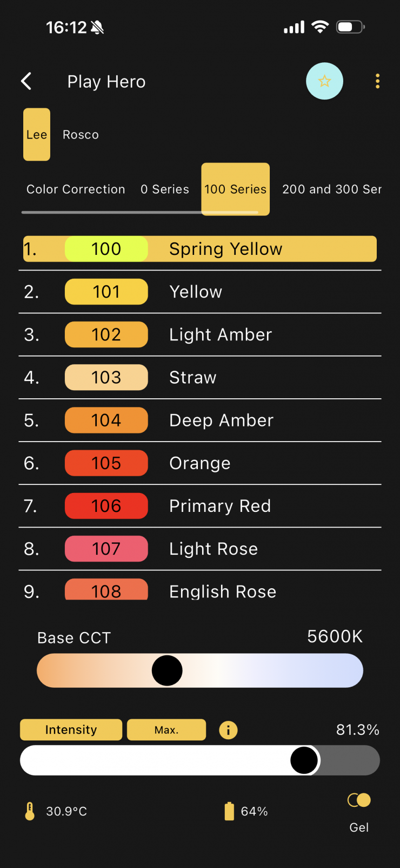
Task: Select the 104 Deep Amber swatch
Action: (x=106, y=420)
